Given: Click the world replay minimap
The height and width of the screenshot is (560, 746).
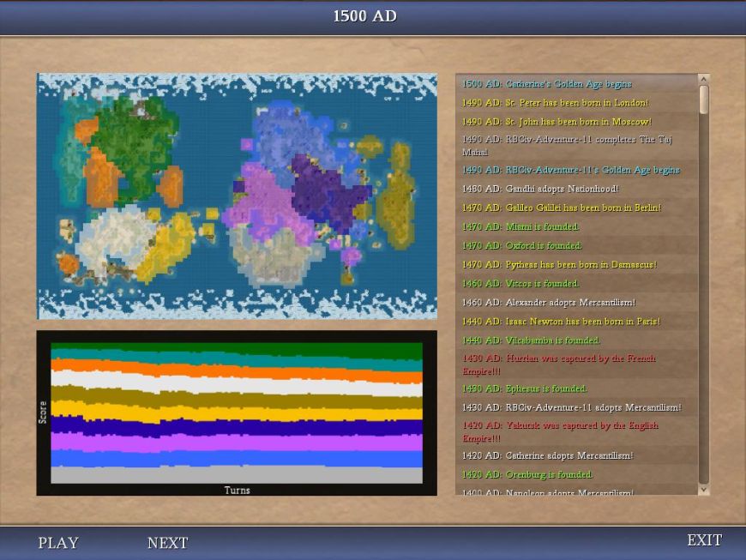Looking at the screenshot, I should 237,196.
